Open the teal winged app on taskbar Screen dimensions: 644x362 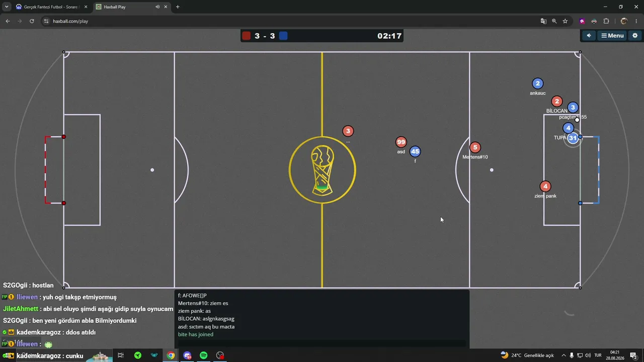154,355
